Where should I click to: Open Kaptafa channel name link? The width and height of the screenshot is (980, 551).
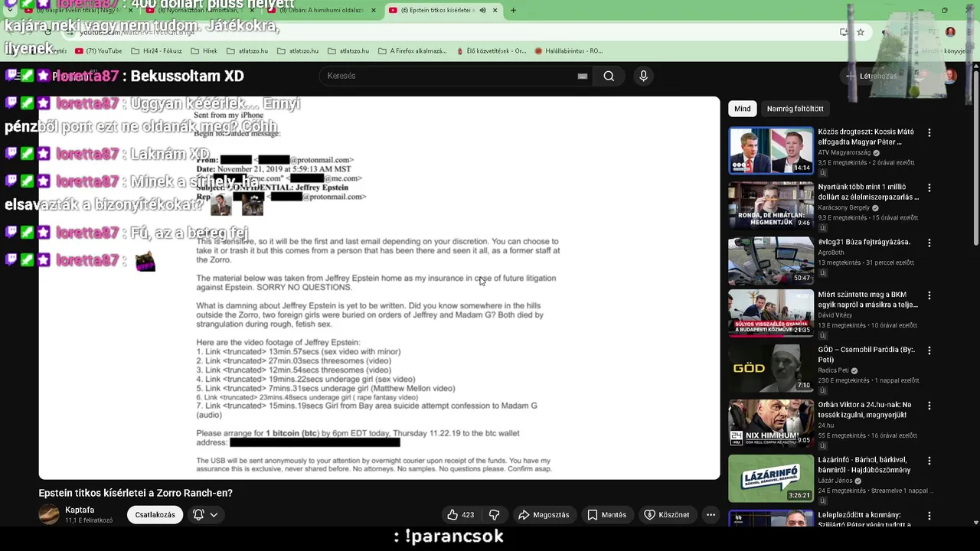pyautogui.click(x=80, y=510)
